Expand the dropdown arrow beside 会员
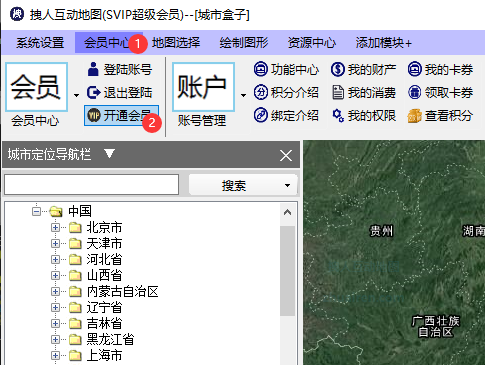The width and height of the screenshot is (485, 365). (76, 96)
